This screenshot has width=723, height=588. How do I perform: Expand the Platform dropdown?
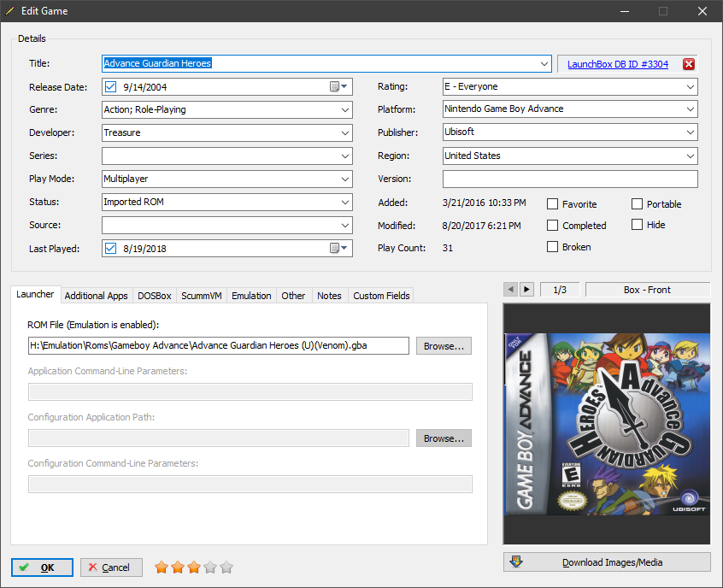pyautogui.click(x=691, y=109)
